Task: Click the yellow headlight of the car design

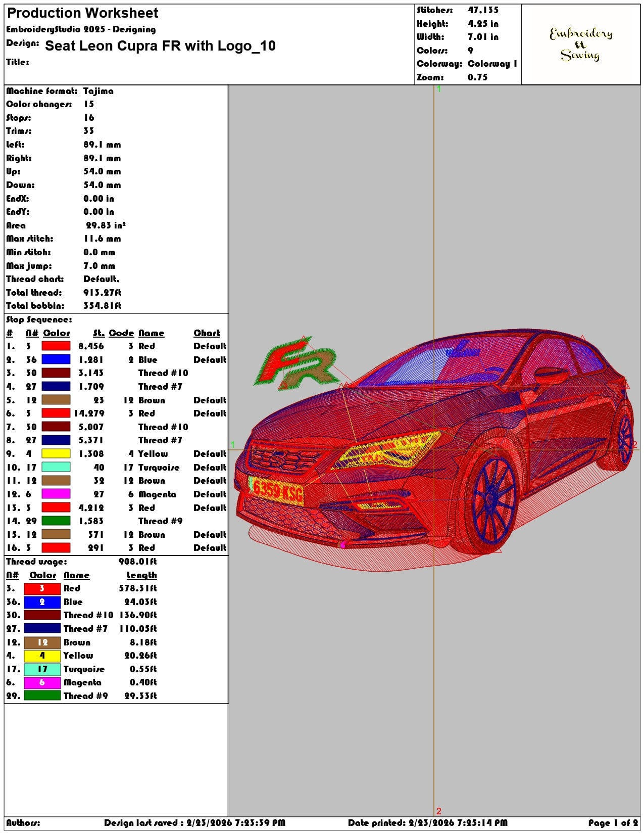Action: [386, 450]
